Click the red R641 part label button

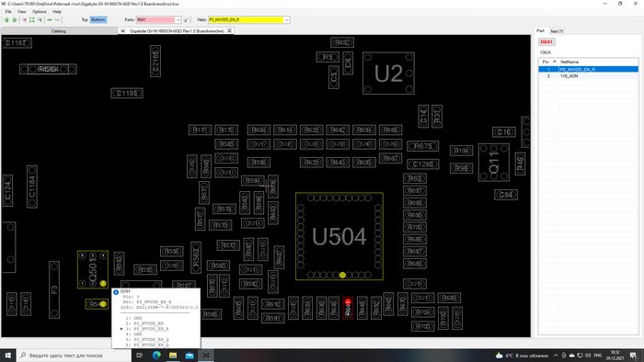(x=546, y=42)
